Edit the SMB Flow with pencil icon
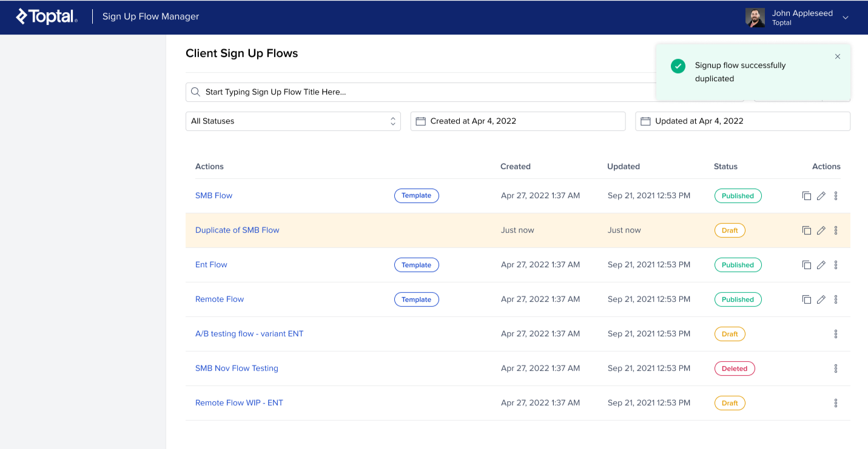 [821, 196]
